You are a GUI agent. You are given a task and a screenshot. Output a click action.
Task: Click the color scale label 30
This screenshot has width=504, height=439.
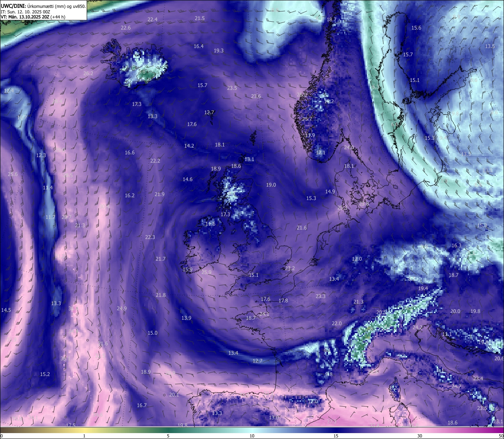click(x=420, y=436)
